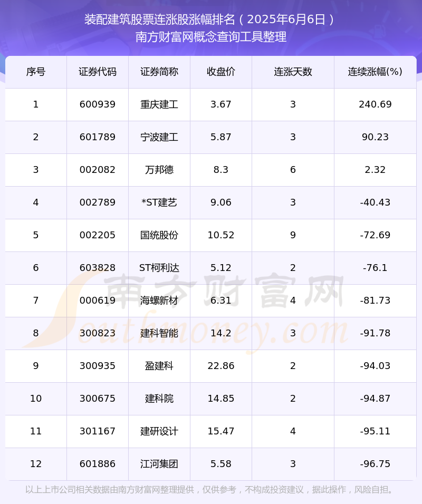Screen dimensions: 422x504
Task: Click gain value -94.87
Action: [x=376, y=399]
